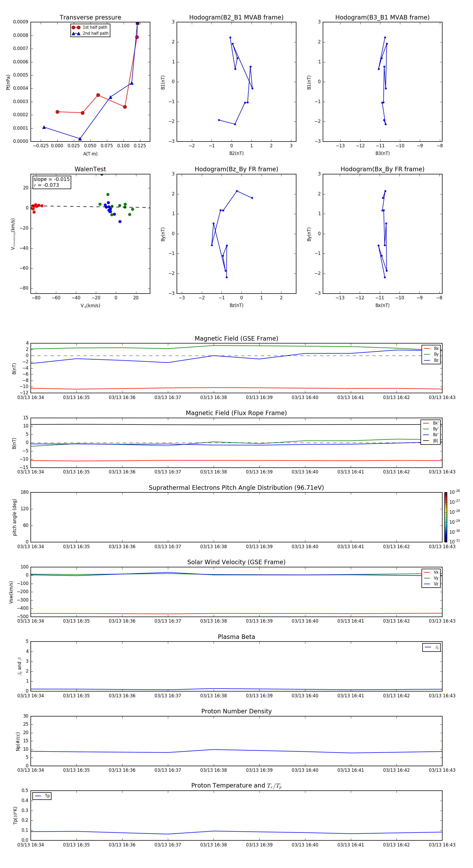Image resolution: width=473 pixels, height=868 pixels.
Task: Click the "βp and β" y-axis label
Action: point(19,667)
